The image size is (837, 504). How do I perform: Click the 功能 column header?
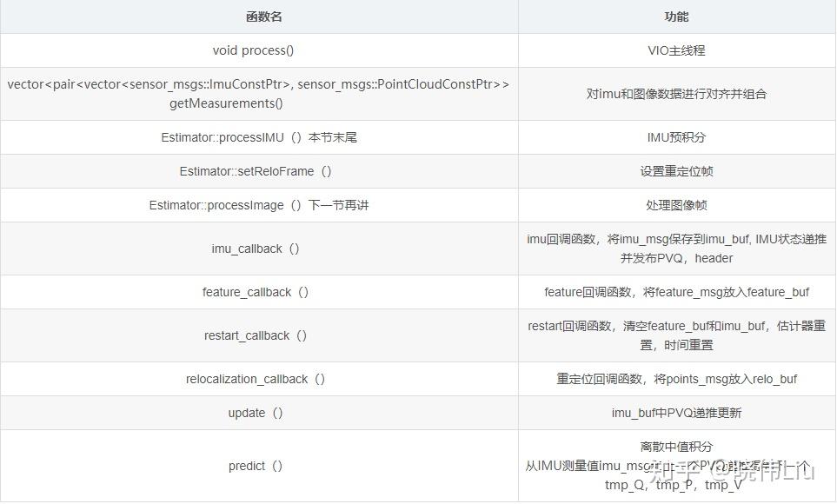[675, 16]
